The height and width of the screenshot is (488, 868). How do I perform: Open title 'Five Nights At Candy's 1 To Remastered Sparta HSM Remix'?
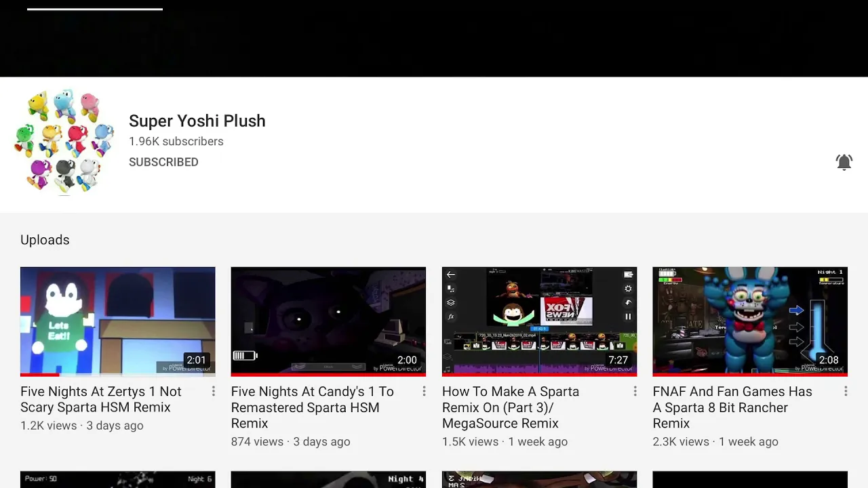312,407
